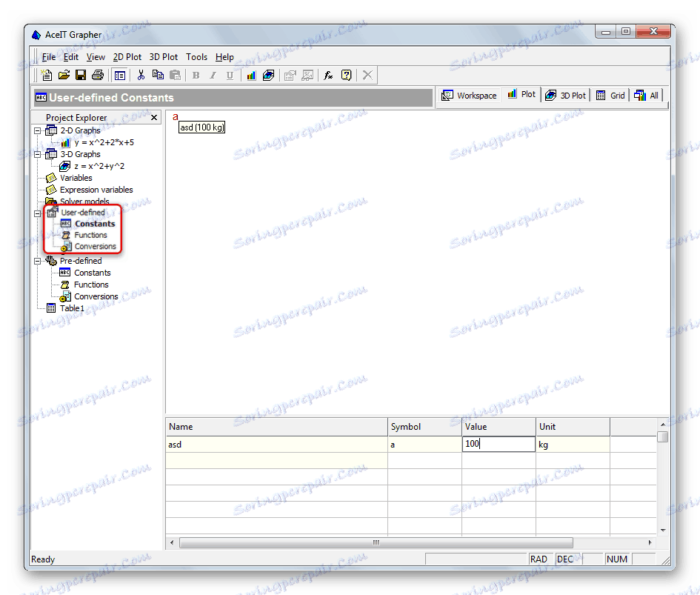Click the Paste clipboard icon
Screen dimensions: 700x595
(176, 75)
